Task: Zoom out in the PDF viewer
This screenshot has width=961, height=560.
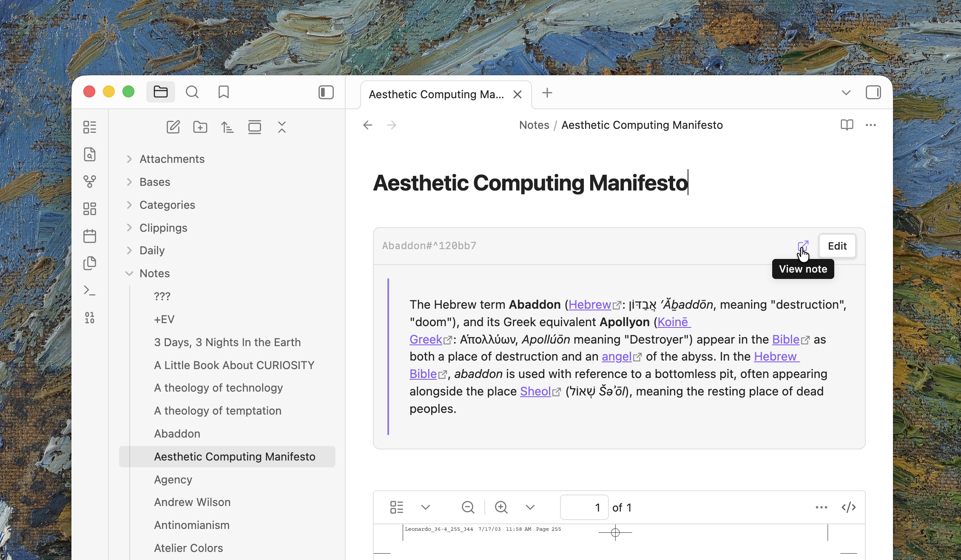Action: [x=468, y=507]
